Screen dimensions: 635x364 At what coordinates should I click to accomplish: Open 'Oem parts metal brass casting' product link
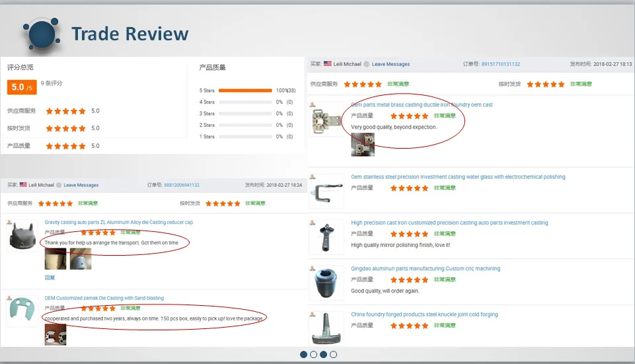pos(422,104)
